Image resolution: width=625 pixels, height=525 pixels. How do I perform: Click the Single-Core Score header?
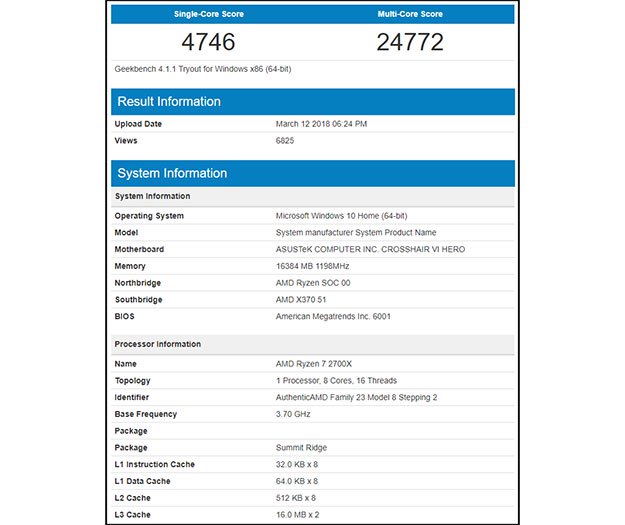(211, 14)
